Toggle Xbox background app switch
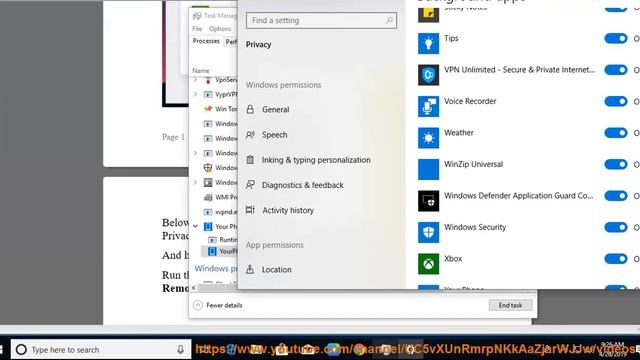The height and width of the screenshot is (360, 640). pyautogui.click(x=616, y=258)
